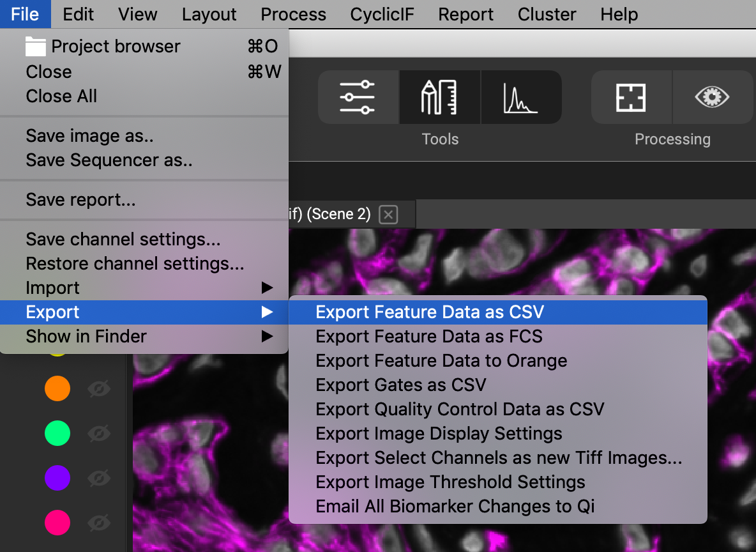This screenshot has width=756, height=552.
Task: Choose Export Quality Control Data as CSV
Action: point(498,409)
